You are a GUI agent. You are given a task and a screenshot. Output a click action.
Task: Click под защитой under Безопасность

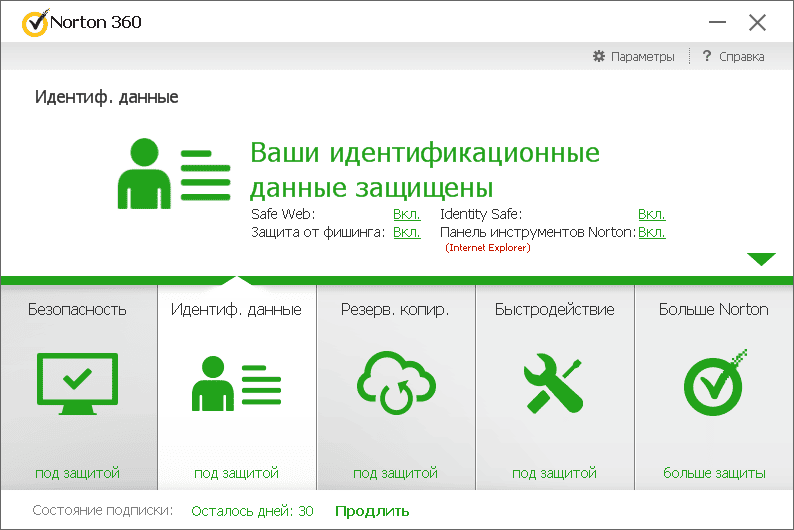click(x=77, y=473)
